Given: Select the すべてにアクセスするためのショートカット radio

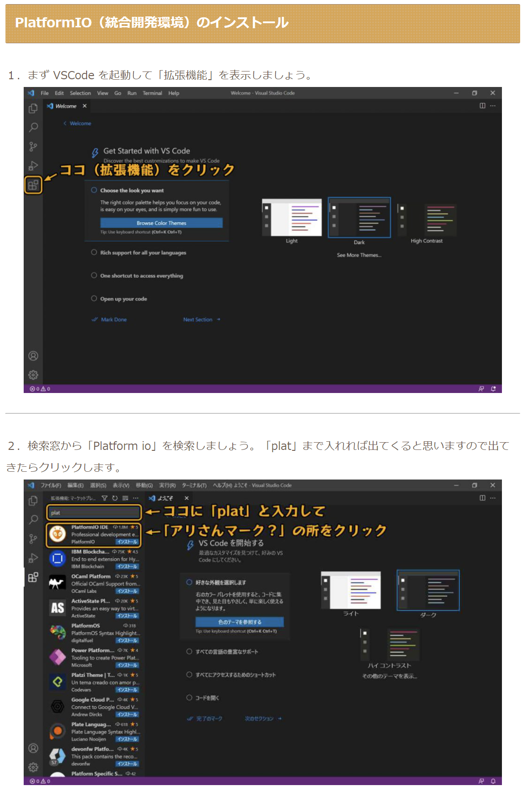Looking at the screenshot, I should coord(189,675).
